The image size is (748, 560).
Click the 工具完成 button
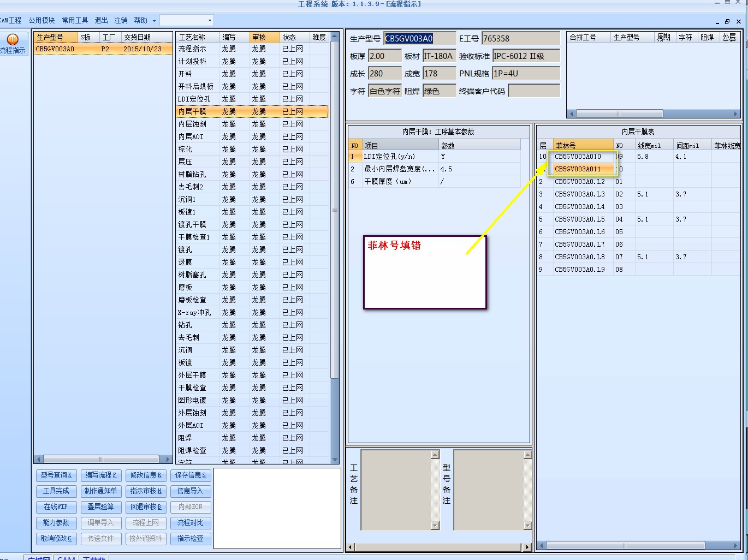pos(56,491)
